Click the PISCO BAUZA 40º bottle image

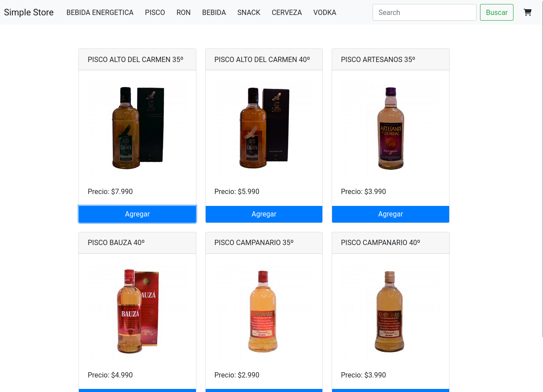click(137, 311)
